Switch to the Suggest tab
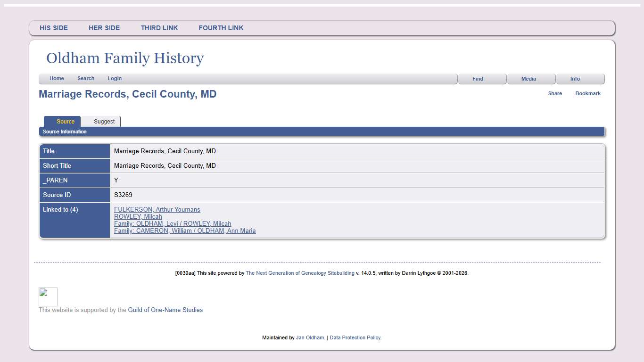 (104, 122)
